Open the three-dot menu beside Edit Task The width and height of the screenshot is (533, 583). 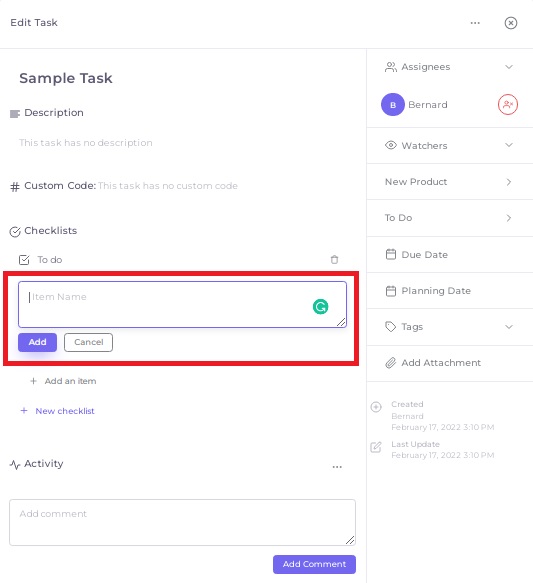475,23
